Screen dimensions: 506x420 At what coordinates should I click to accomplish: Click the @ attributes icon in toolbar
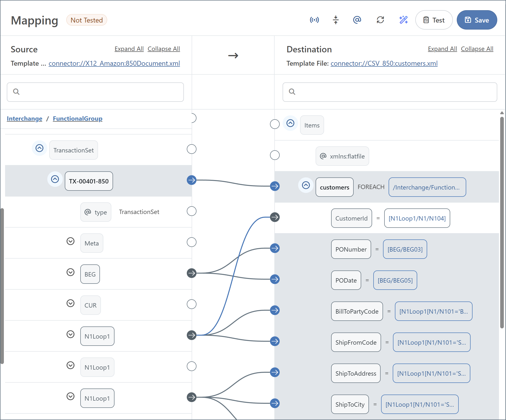coord(357,20)
